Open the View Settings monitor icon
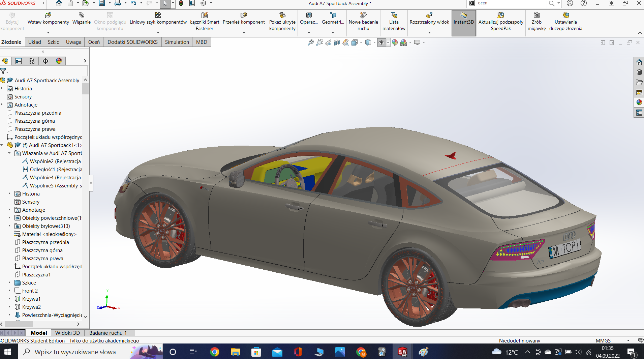This screenshot has height=359, width=644. coord(417,42)
